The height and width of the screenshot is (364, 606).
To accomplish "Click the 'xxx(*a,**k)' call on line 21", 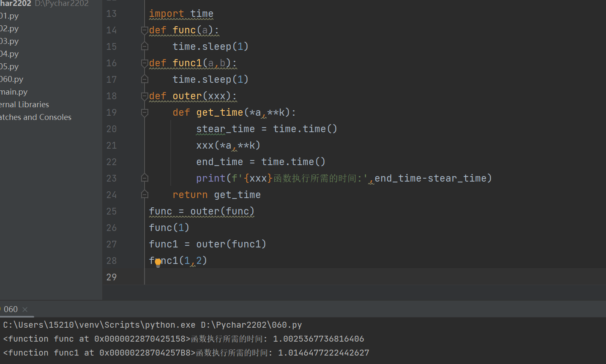I will pyautogui.click(x=228, y=146).
